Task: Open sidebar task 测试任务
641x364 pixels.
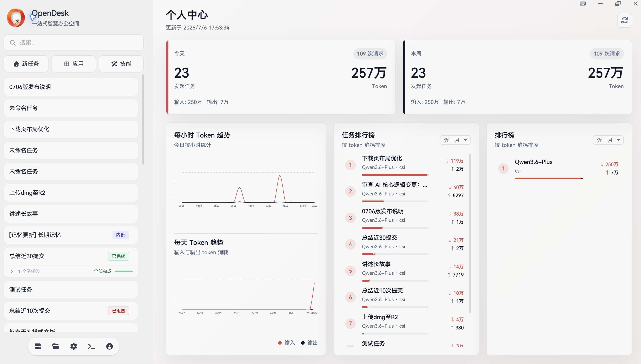Action: (x=71, y=290)
